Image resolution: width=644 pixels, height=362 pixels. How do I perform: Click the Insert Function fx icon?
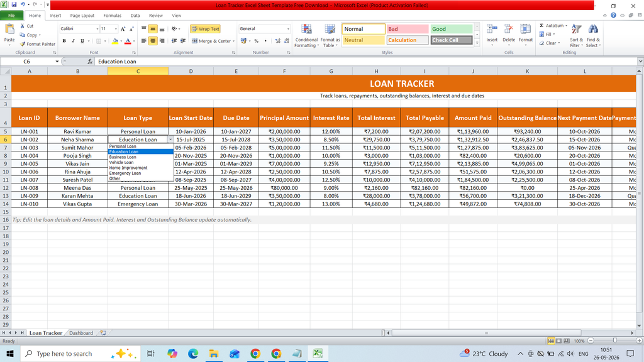90,62
